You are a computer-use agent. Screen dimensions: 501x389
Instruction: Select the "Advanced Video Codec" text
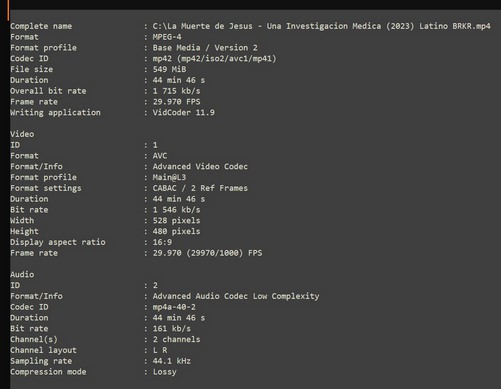(x=200, y=166)
